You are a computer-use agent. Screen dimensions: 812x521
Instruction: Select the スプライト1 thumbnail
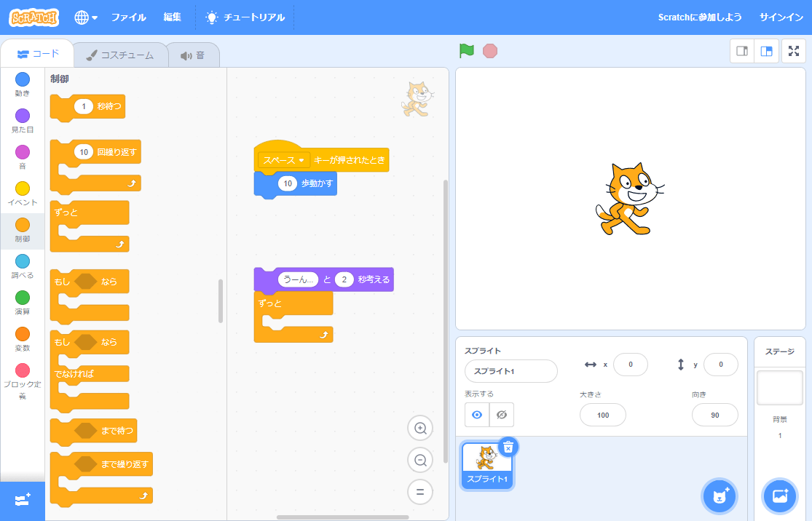[x=486, y=465]
